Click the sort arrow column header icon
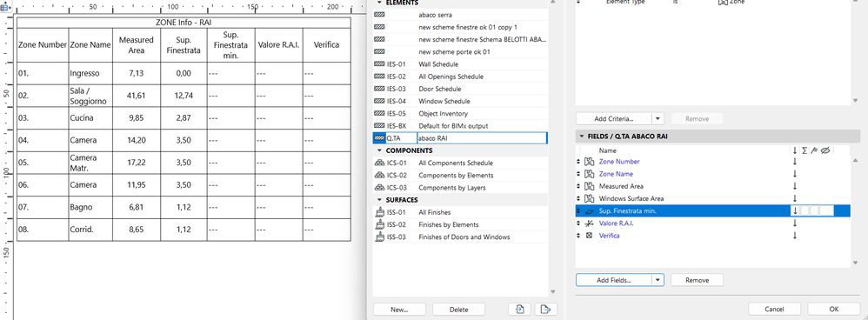This screenshot has height=320, width=868. [795, 150]
